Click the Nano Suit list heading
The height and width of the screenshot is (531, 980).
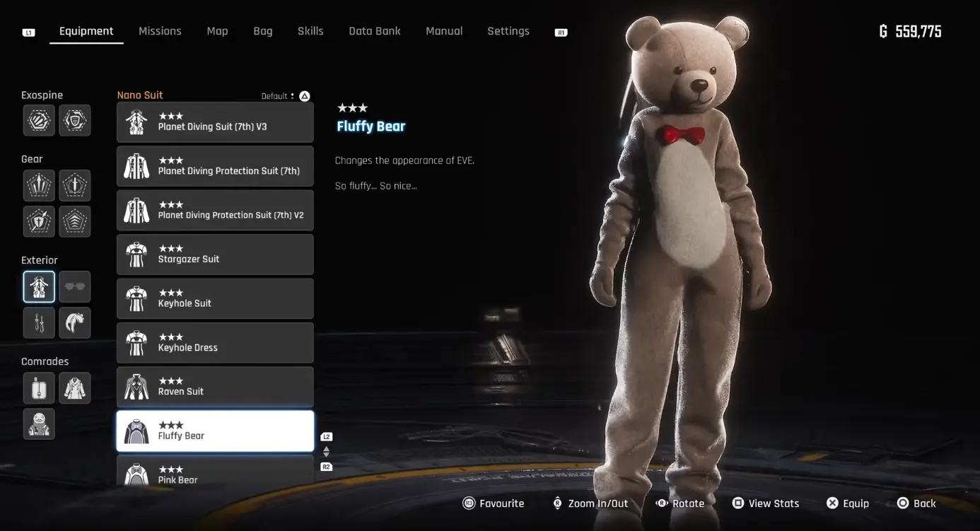[140, 95]
